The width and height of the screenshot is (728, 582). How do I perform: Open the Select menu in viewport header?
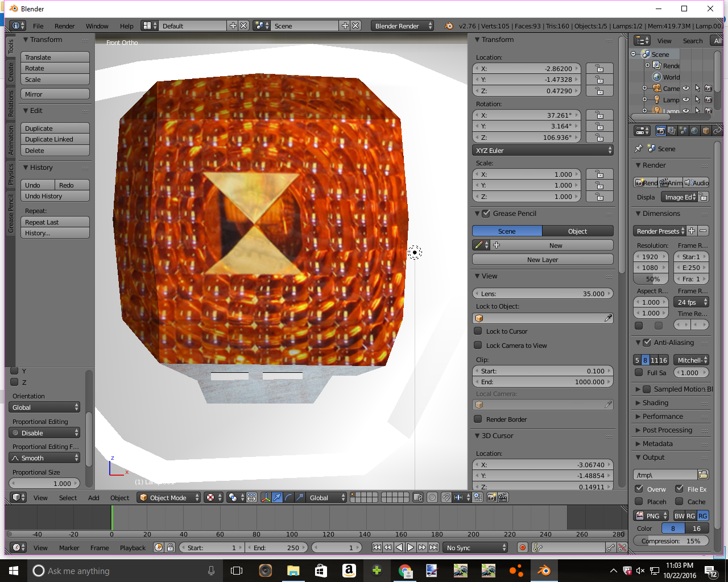tap(68, 498)
